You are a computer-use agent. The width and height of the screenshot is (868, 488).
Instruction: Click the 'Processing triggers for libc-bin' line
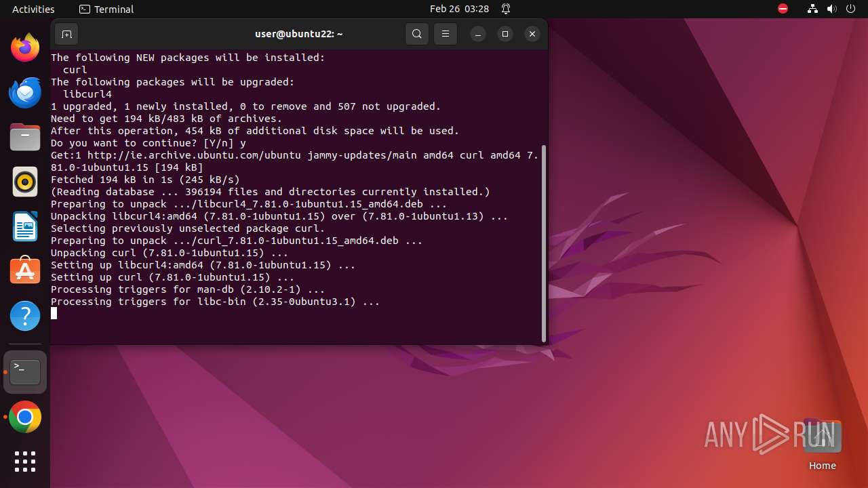pyautogui.click(x=215, y=302)
